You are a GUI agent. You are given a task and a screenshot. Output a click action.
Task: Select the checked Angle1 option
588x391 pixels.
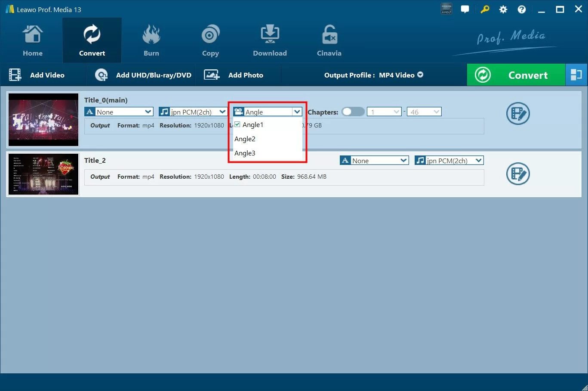tap(252, 125)
